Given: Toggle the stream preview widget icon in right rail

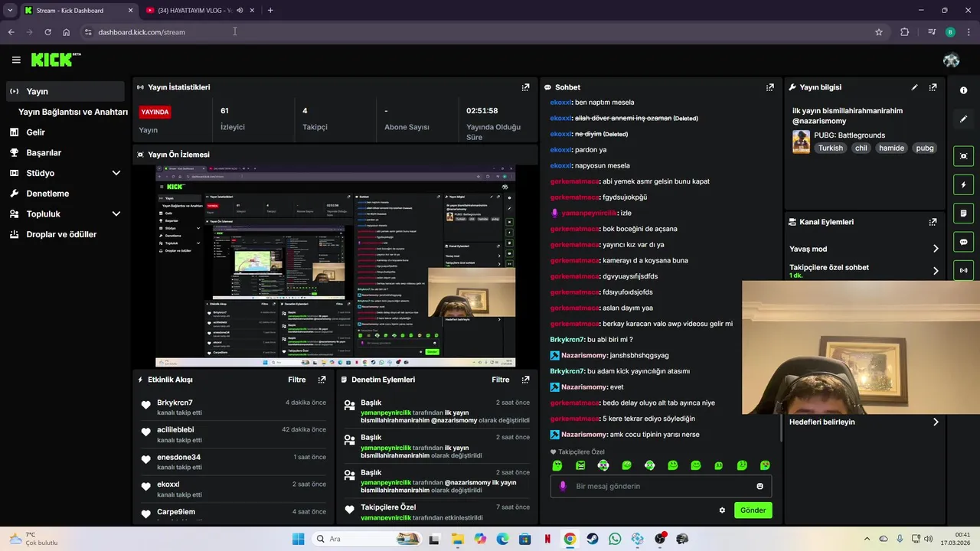Looking at the screenshot, I should (x=963, y=156).
